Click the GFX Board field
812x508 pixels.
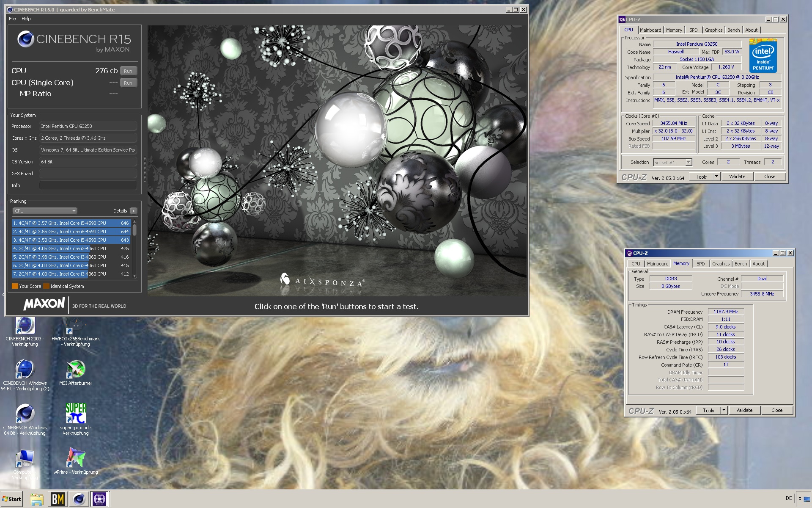88,174
